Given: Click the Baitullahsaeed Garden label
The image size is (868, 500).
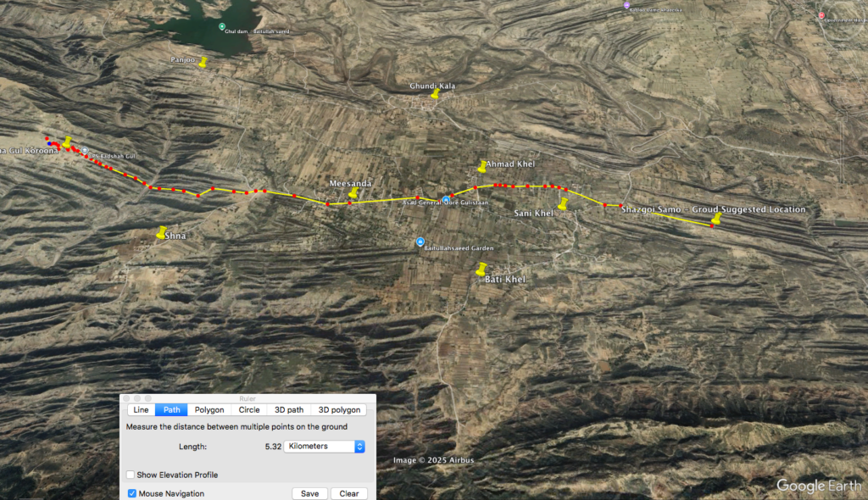Looking at the screenshot, I should (x=459, y=248).
